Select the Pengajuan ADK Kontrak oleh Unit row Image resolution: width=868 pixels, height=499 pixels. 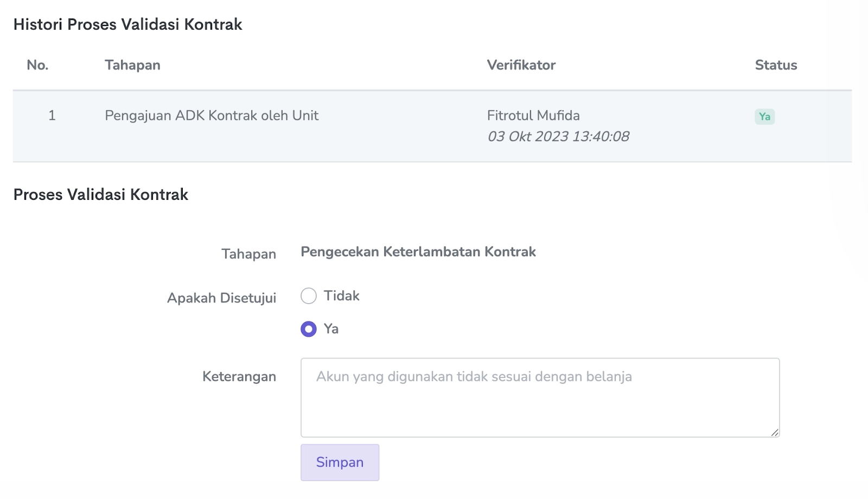[x=212, y=116]
